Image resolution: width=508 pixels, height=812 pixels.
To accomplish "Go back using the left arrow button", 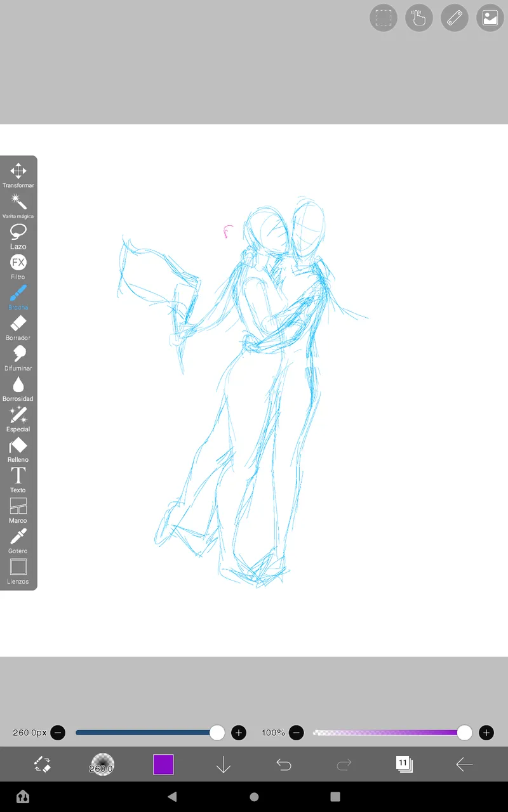I will (464, 765).
